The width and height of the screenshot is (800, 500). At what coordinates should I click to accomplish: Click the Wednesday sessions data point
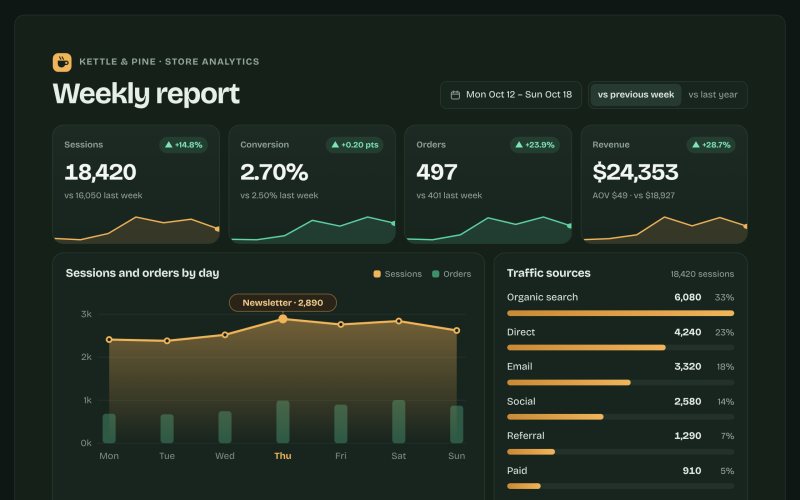pyautogui.click(x=225, y=335)
